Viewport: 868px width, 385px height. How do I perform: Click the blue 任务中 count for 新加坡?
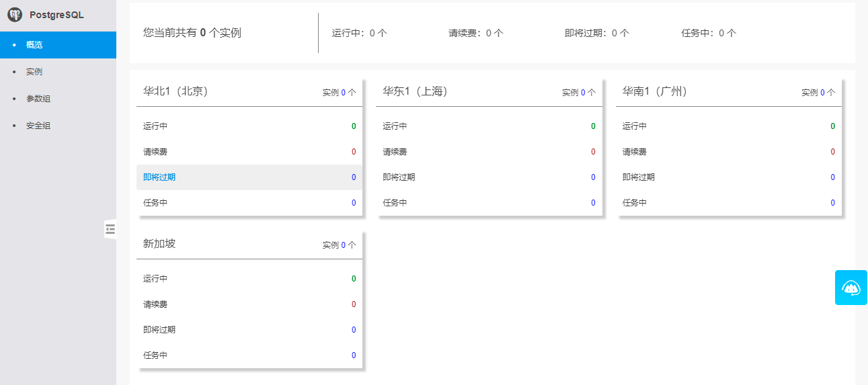tap(354, 355)
